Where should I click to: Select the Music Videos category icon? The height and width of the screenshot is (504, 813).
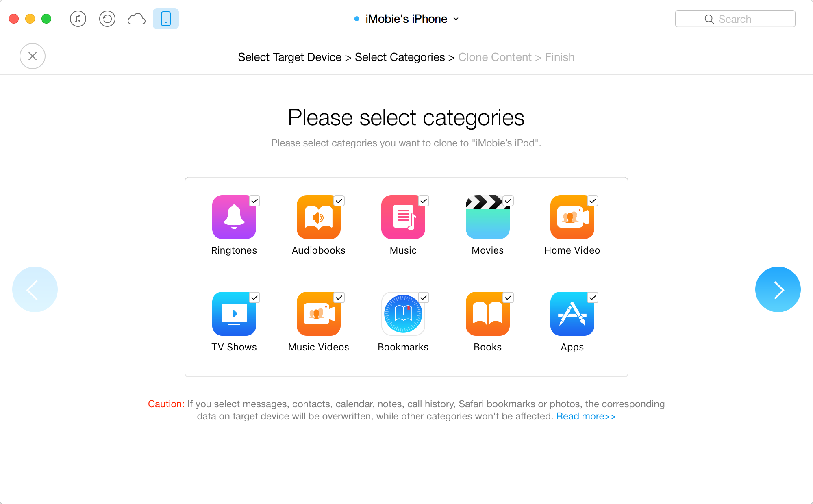click(319, 313)
